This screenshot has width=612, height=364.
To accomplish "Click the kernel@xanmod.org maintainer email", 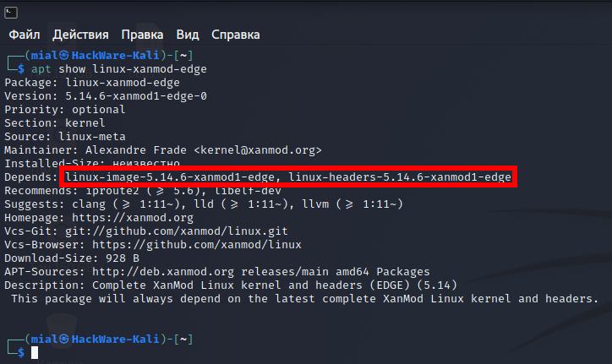I will pos(258,150).
